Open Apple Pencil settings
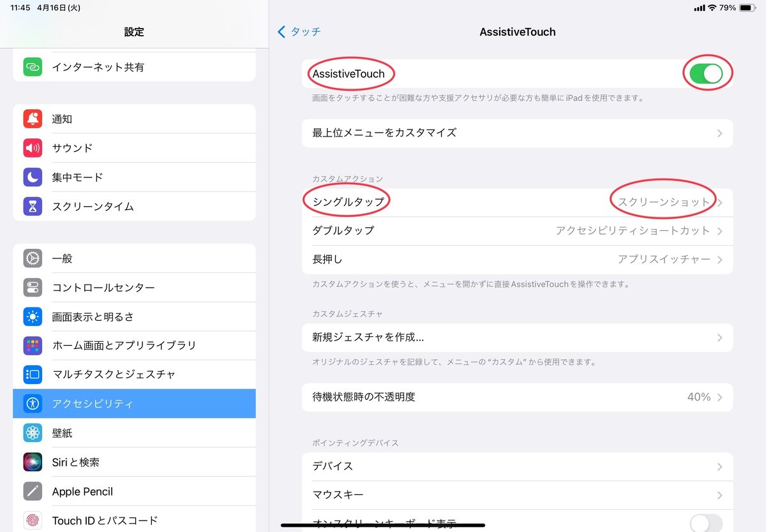The height and width of the screenshot is (532, 766). tap(134, 491)
